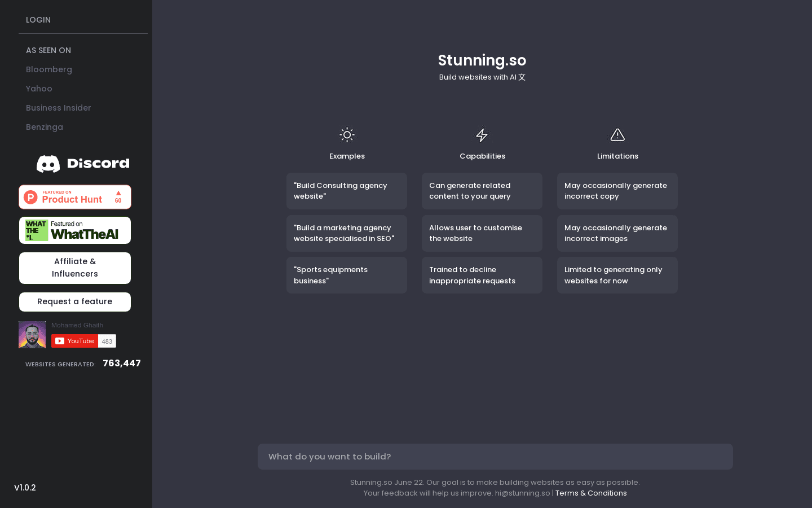Open the Product Hunt featured badge
Screen dimensions: 812x508
click(x=75, y=197)
